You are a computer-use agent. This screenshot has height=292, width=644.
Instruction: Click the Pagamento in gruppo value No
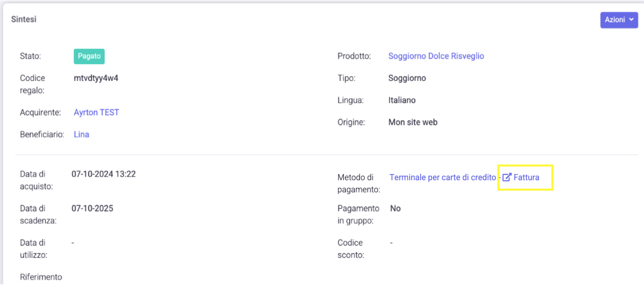tap(395, 208)
